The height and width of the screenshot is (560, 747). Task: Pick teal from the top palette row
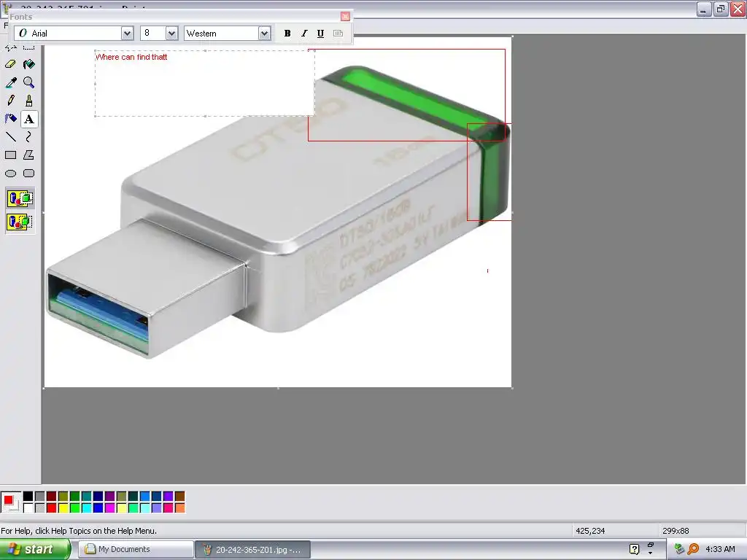[86, 497]
